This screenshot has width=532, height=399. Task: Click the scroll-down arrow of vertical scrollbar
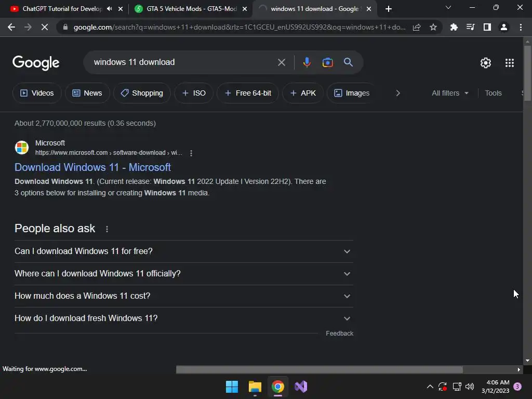[527, 361]
